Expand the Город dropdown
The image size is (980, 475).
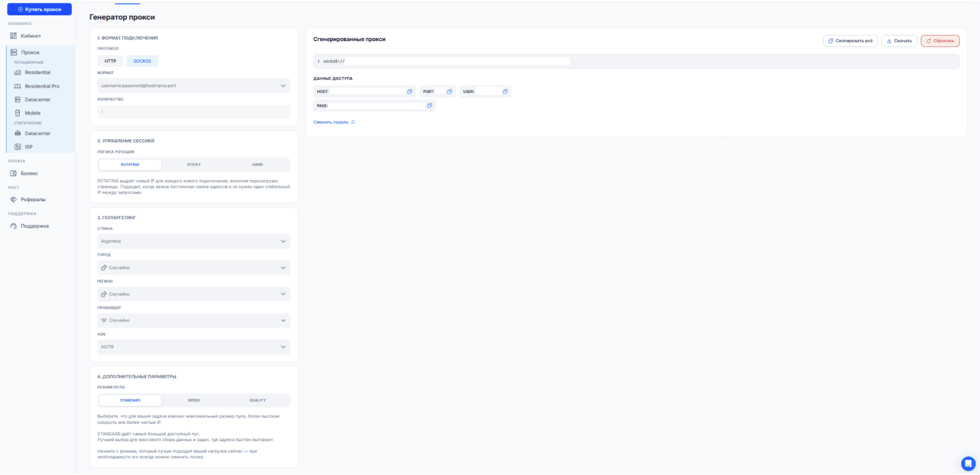coord(194,268)
